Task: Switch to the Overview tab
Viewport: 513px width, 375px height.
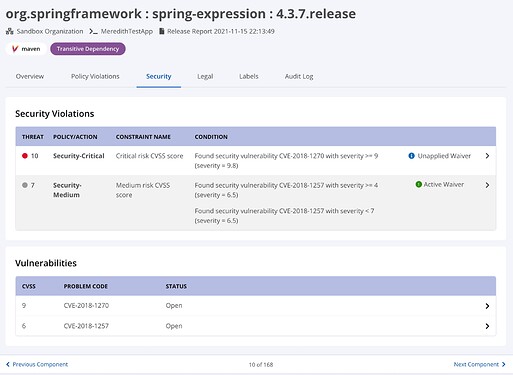Action: [x=30, y=76]
